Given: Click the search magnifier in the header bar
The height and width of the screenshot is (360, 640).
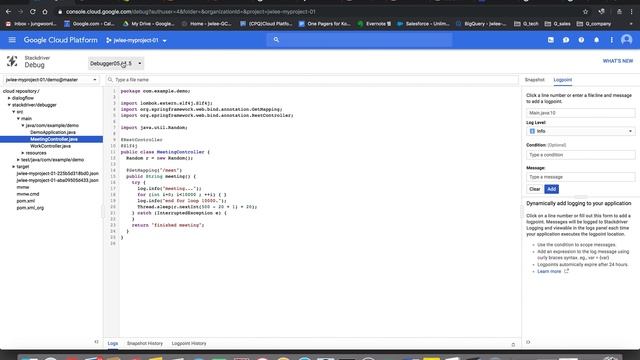Looking at the screenshot, I should click(276, 40).
